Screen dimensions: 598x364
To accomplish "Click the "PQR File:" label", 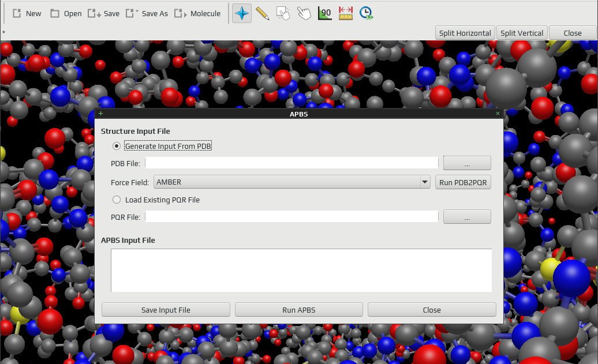I will [x=125, y=217].
